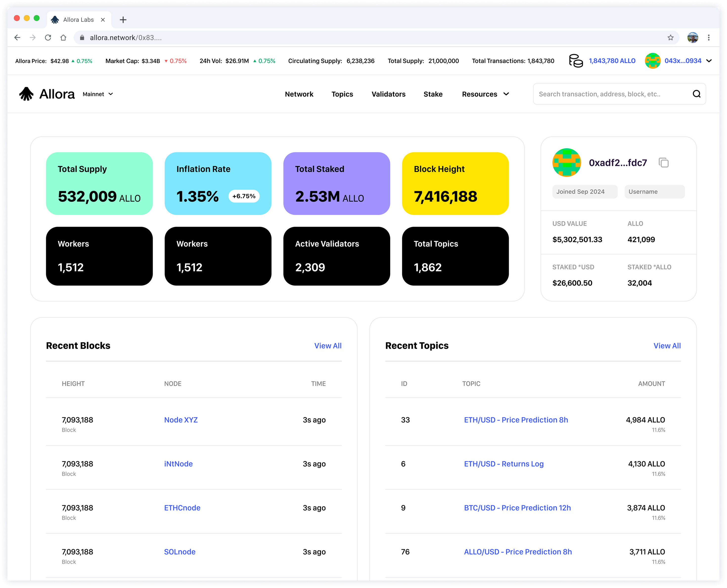Open the Stake nav item

click(x=433, y=94)
